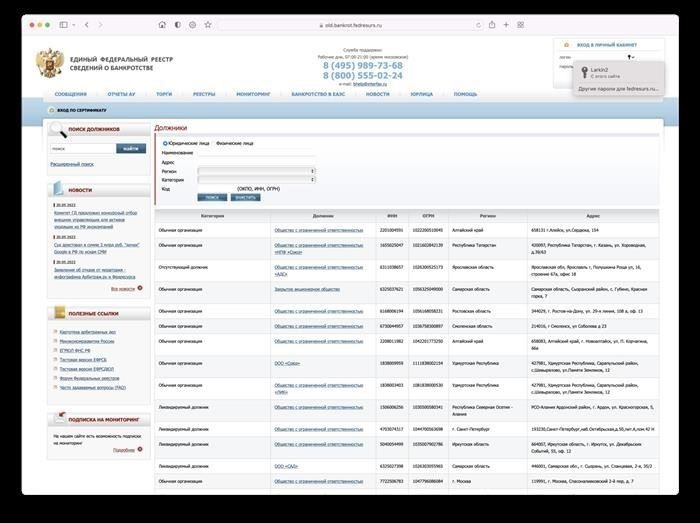The width and height of the screenshot is (700, 523).
Task: Choose the saved password Larkin2
Action: (618, 73)
